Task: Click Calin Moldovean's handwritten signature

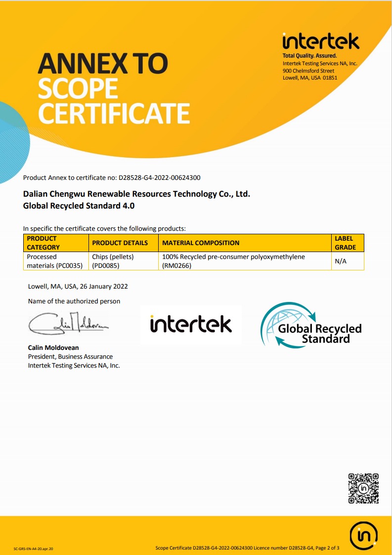Action: [x=69, y=324]
